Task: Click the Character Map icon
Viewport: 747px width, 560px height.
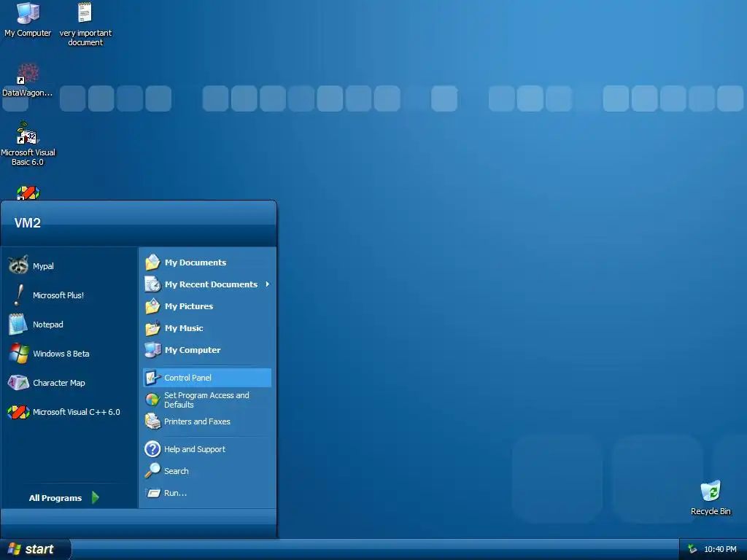Action: (x=18, y=382)
